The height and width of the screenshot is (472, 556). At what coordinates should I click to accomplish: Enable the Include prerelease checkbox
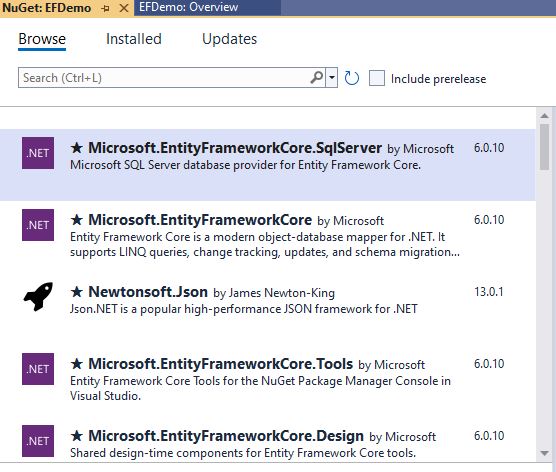click(x=377, y=78)
